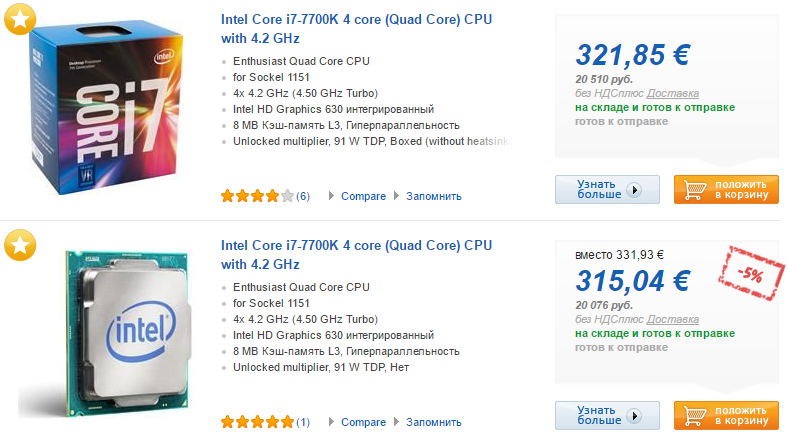Compare the second i7-7700K processor
This screenshot has width=788, height=435.
pyautogui.click(x=363, y=422)
